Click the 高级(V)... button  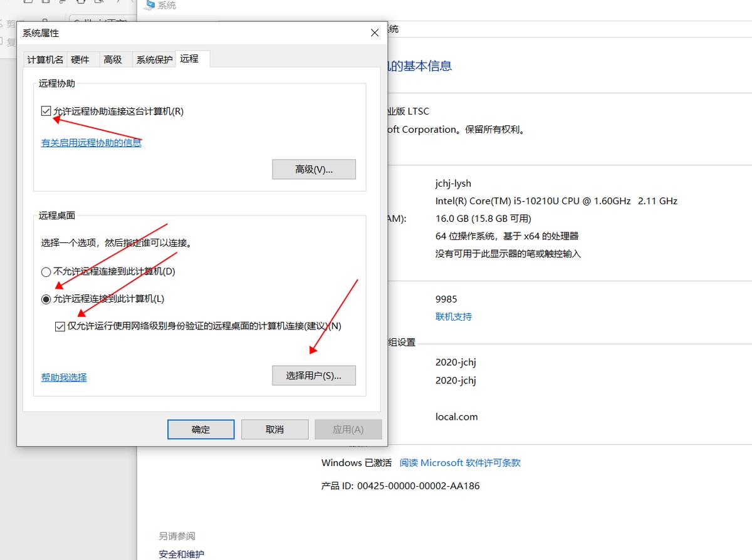[314, 169]
